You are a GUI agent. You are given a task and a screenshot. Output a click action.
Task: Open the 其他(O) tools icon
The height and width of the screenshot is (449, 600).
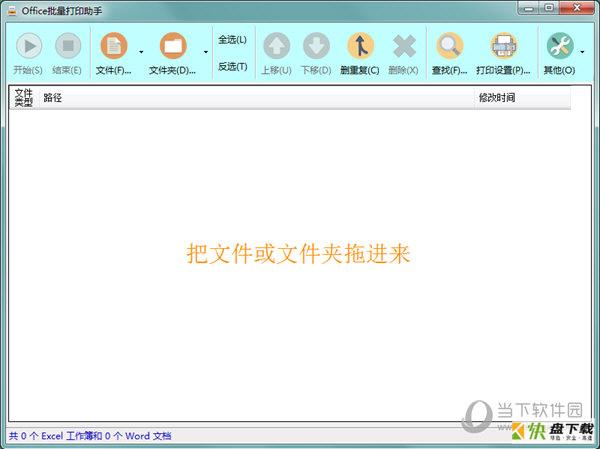pos(560,46)
